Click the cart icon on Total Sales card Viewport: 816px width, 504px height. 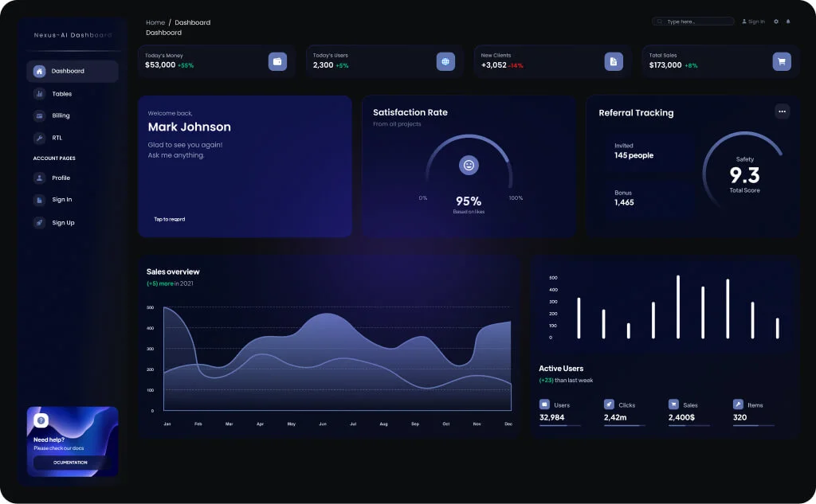pos(782,61)
